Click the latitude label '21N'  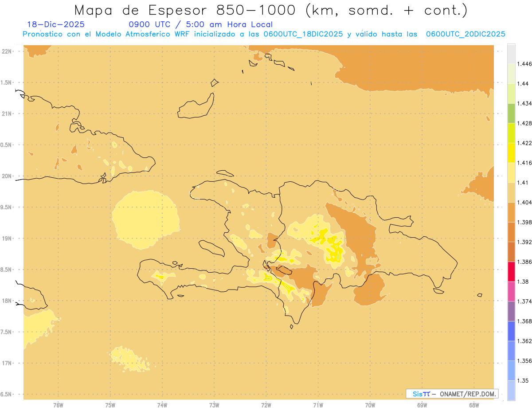(7, 114)
